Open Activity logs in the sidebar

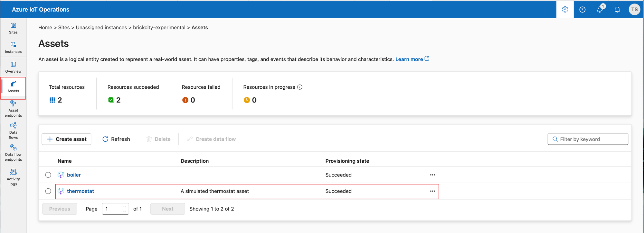13,177
